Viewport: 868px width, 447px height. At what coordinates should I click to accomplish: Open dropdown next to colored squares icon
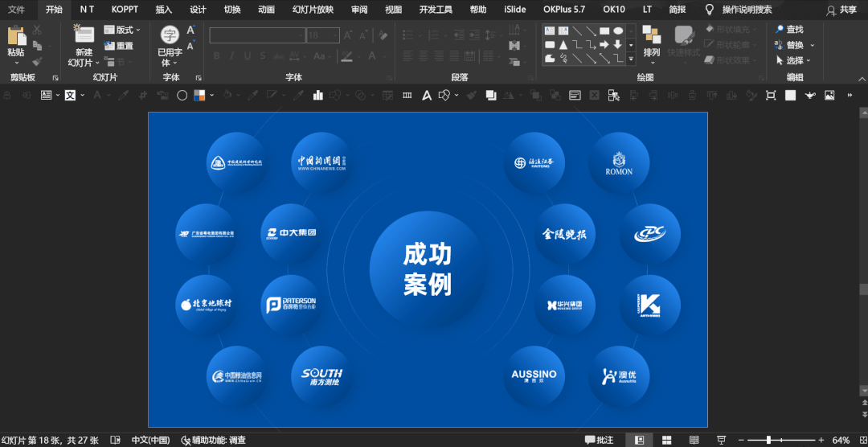(x=212, y=96)
